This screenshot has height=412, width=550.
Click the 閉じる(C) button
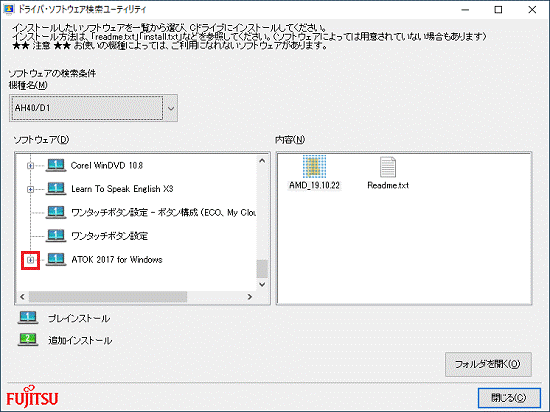coord(509,398)
